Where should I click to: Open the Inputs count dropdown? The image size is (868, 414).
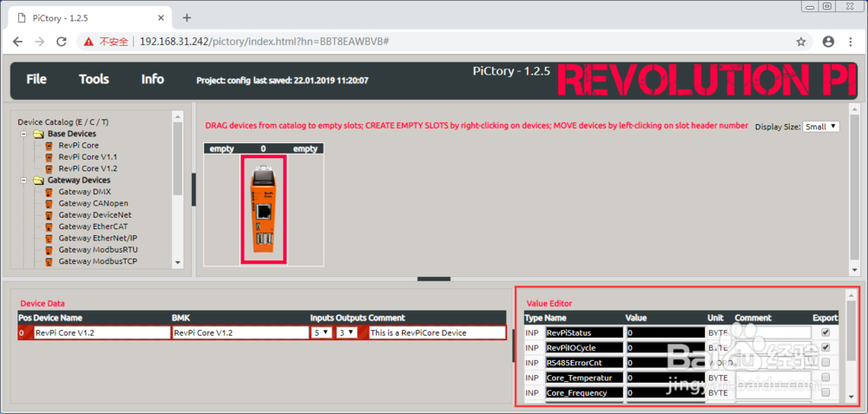point(321,332)
